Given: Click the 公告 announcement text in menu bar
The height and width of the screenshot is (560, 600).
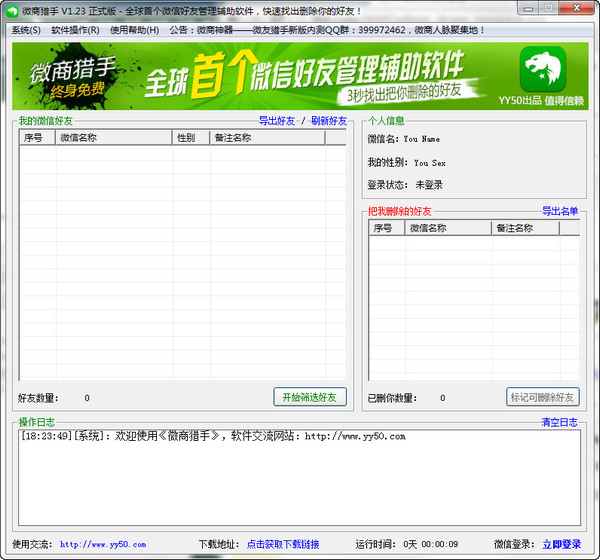Looking at the screenshot, I should (327, 30).
